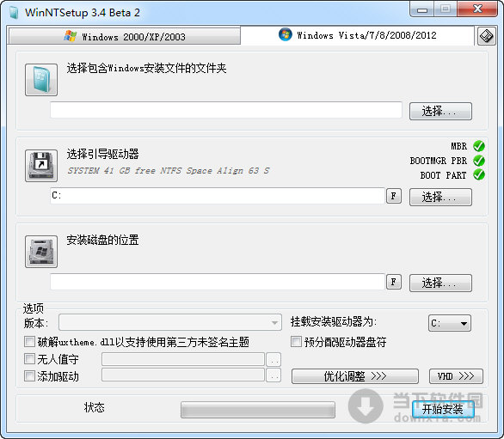Click the WinNTSetup title bar icon
Image resolution: width=504 pixels, height=439 pixels.
click(x=14, y=13)
